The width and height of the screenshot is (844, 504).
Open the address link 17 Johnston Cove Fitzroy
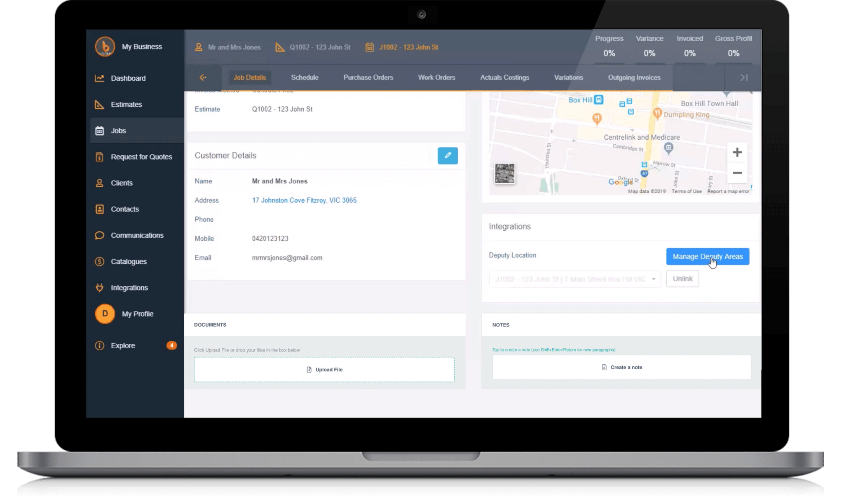[305, 200]
